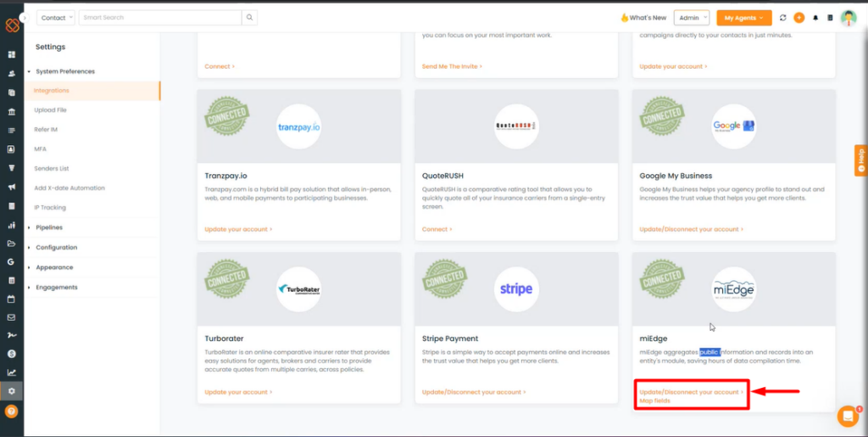Open the Help side tab
The width and height of the screenshot is (868, 437).
tap(861, 160)
